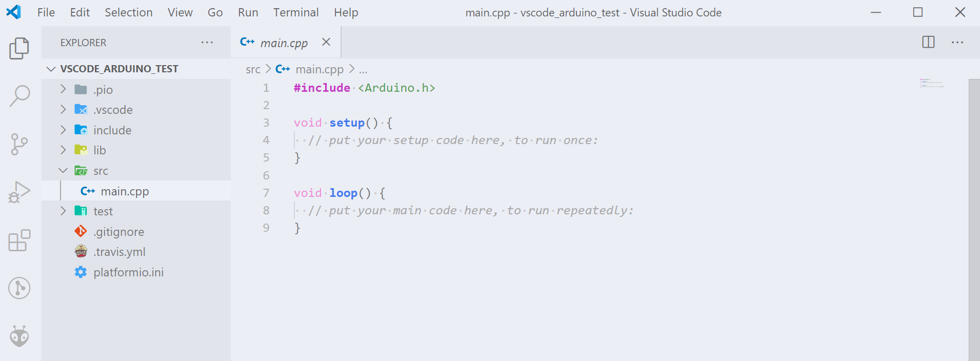The width and height of the screenshot is (980, 361).
Task: Click the git icon beside .gitignore
Action: [81, 231]
